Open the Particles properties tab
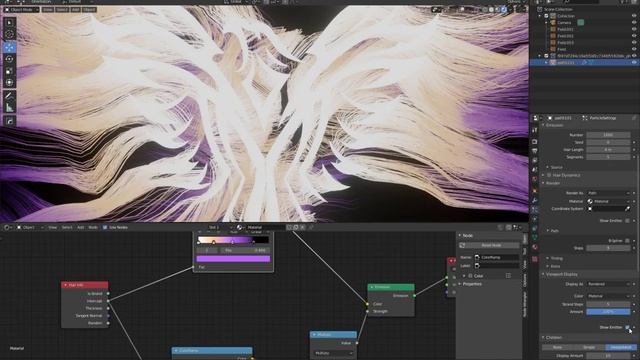The image size is (640, 360). coord(535,209)
